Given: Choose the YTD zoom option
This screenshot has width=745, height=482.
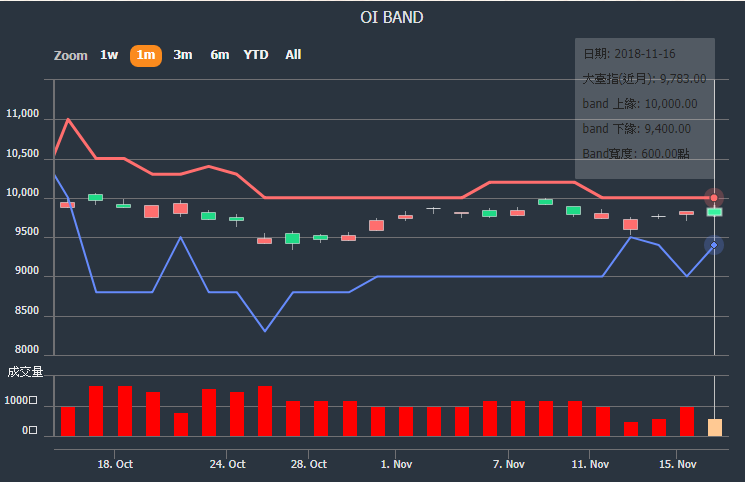Looking at the screenshot, I should [x=256, y=55].
